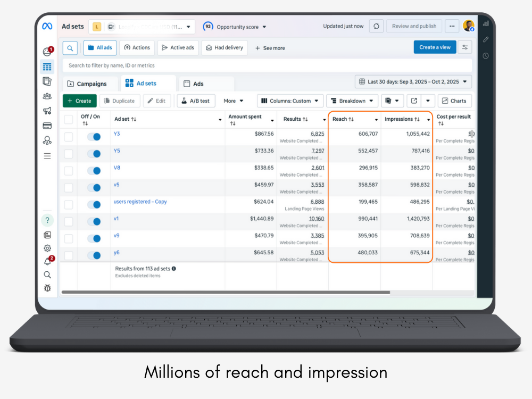
Task: Select the Active ads filter
Action: click(178, 48)
